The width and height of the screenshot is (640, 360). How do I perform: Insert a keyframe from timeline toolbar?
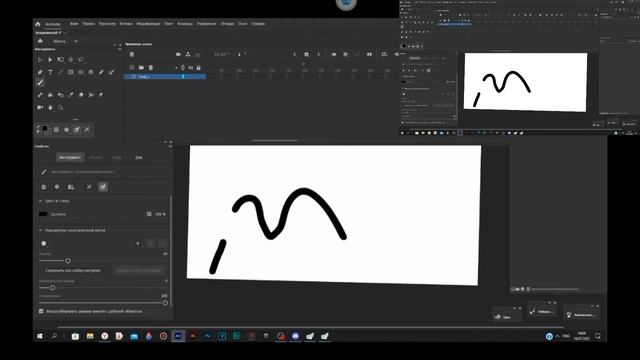[307, 54]
